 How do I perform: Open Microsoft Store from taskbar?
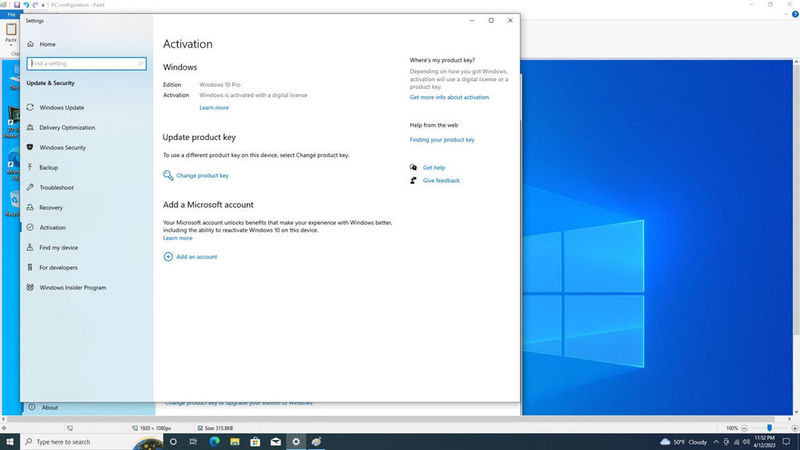click(255, 442)
